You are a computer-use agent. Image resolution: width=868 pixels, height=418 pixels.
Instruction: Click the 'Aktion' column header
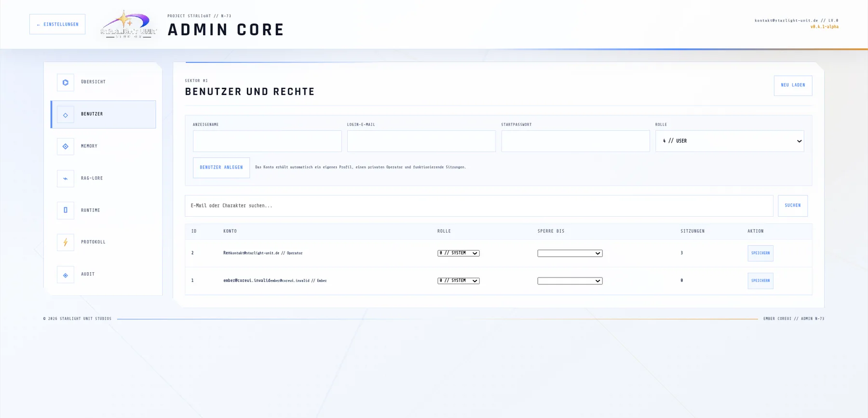coord(756,231)
